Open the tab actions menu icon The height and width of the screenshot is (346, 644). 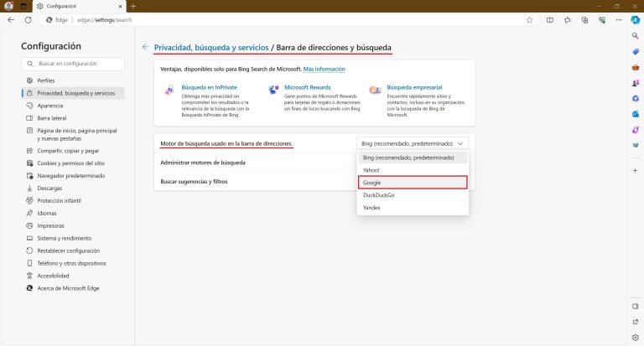tap(23, 6)
